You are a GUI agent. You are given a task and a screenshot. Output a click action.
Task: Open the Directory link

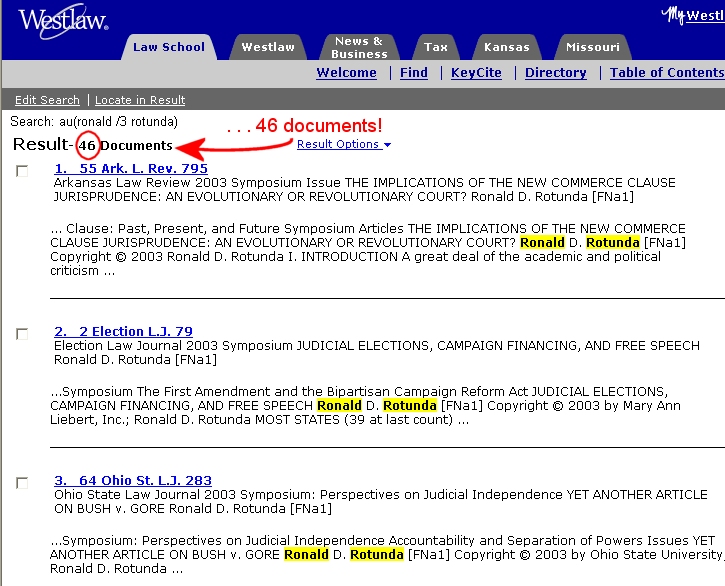(555, 73)
